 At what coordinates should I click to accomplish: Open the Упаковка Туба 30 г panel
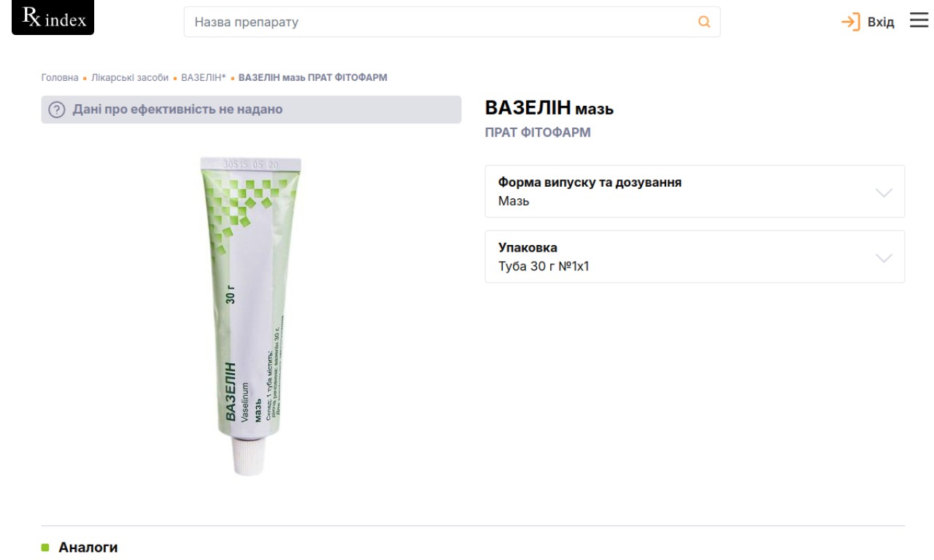click(695, 257)
